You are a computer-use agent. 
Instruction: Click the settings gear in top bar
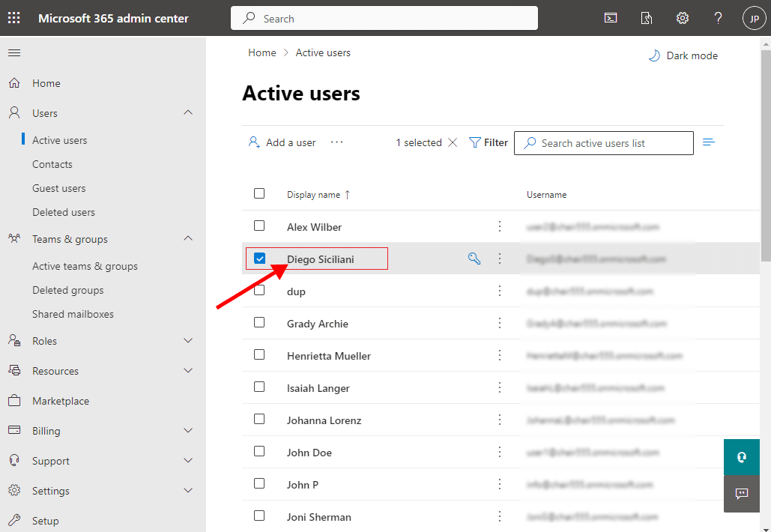tap(682, 18)
